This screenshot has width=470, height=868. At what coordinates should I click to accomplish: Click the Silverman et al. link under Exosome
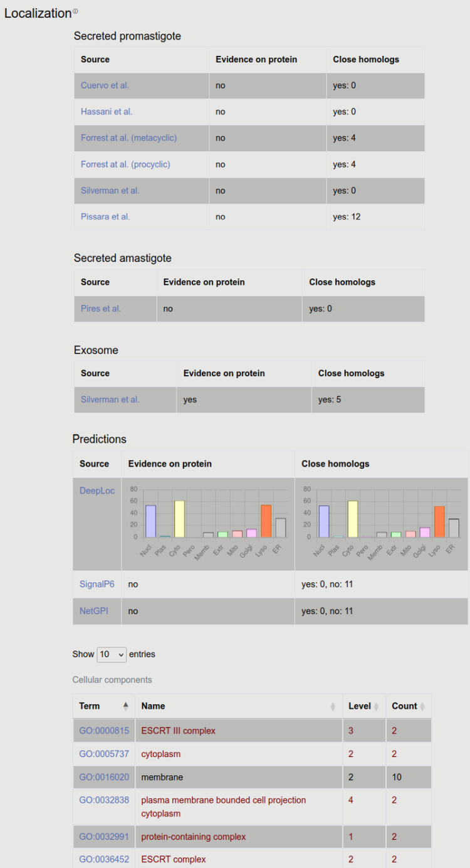pos(110,400)
